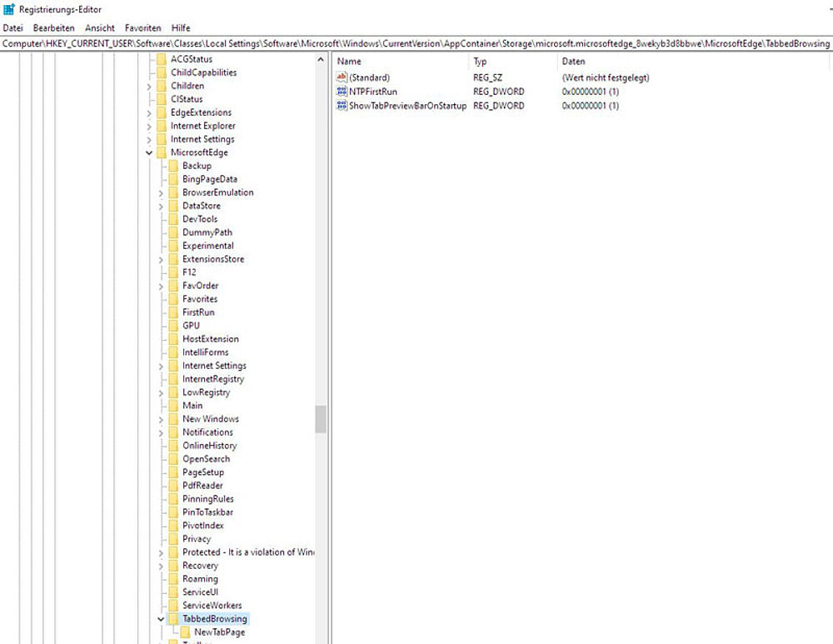Click the tree pane scrollbar thumb

(321, 419)
